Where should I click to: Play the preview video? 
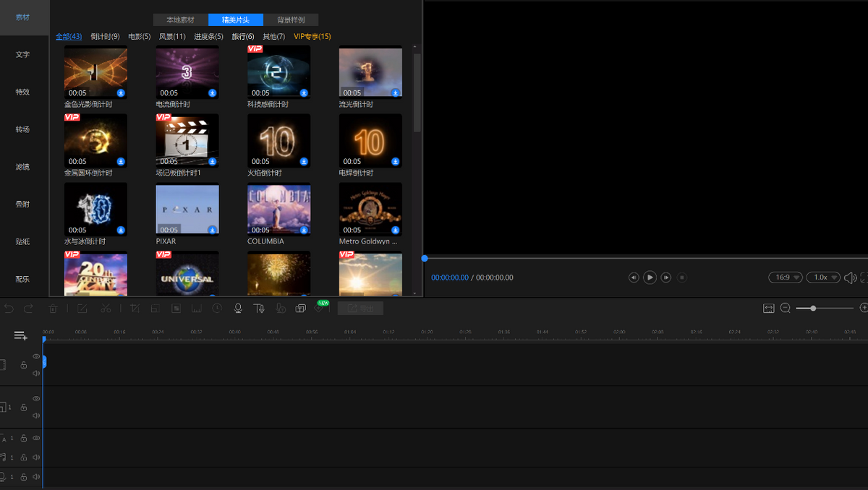tap(650, 278)
